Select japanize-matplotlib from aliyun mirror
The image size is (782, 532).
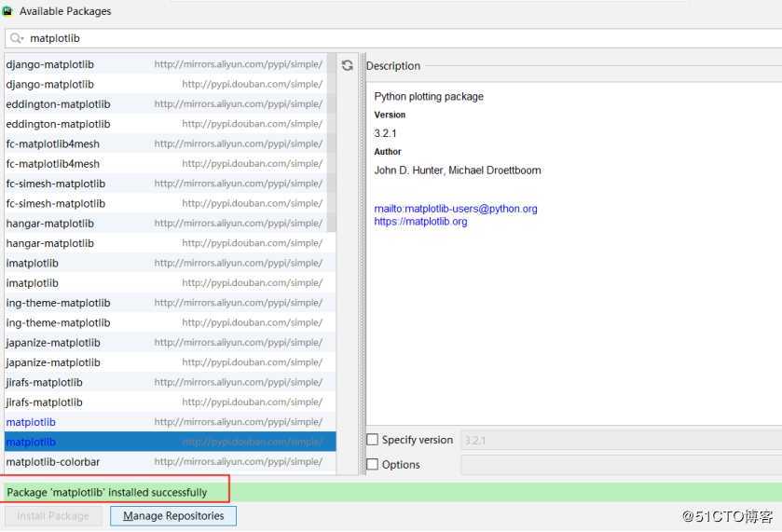(170, 343)
